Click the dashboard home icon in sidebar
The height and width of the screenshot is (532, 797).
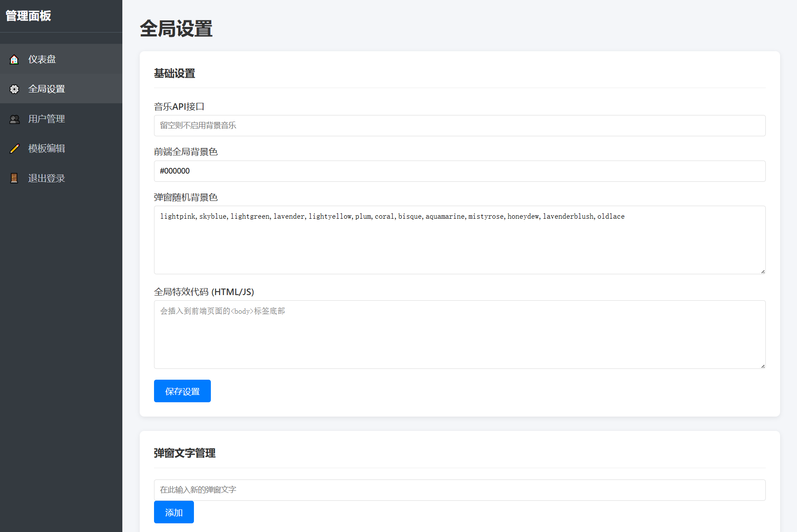coord(14,59)
